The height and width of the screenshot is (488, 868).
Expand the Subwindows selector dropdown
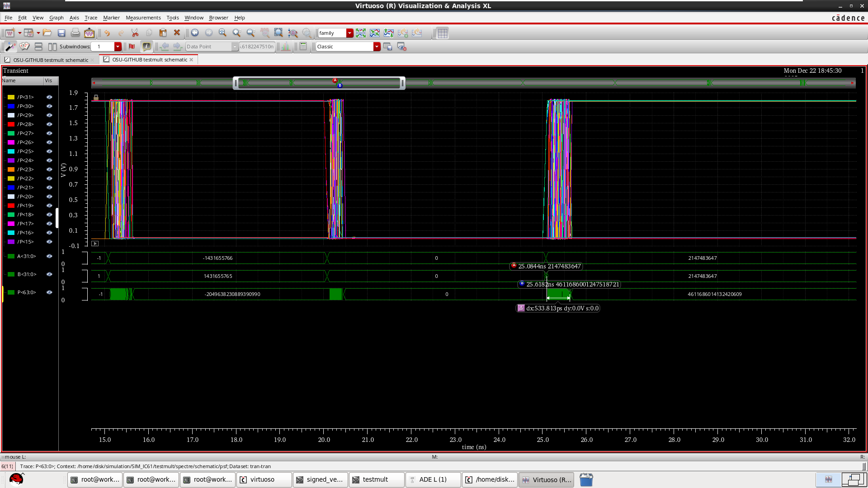118,47
